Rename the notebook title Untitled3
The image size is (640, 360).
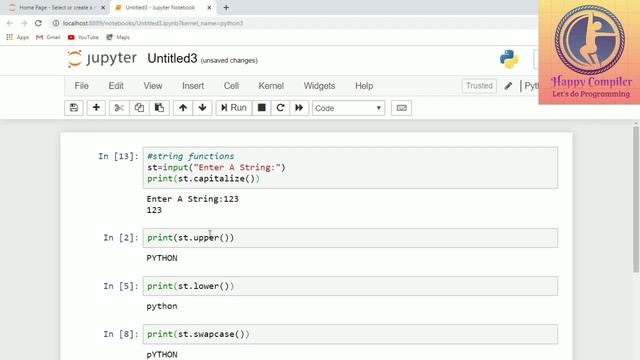click(172, 59)
